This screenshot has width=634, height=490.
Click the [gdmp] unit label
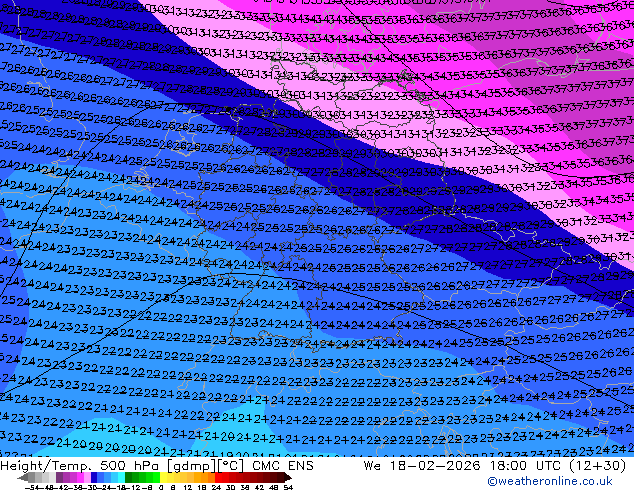click(191, 466)
